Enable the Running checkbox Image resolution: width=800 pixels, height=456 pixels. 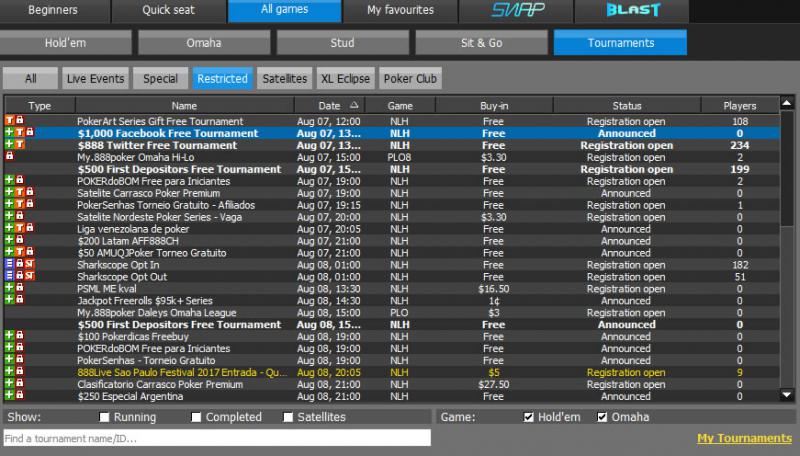105,417
